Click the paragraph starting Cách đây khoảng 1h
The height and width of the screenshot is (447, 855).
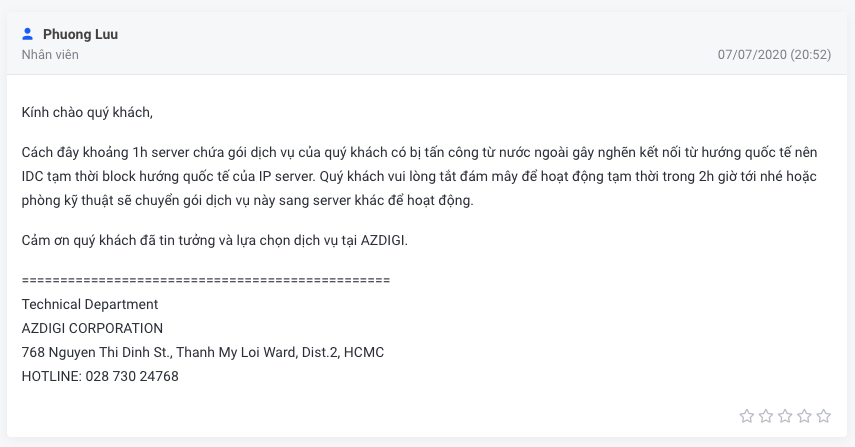point(419,176)
